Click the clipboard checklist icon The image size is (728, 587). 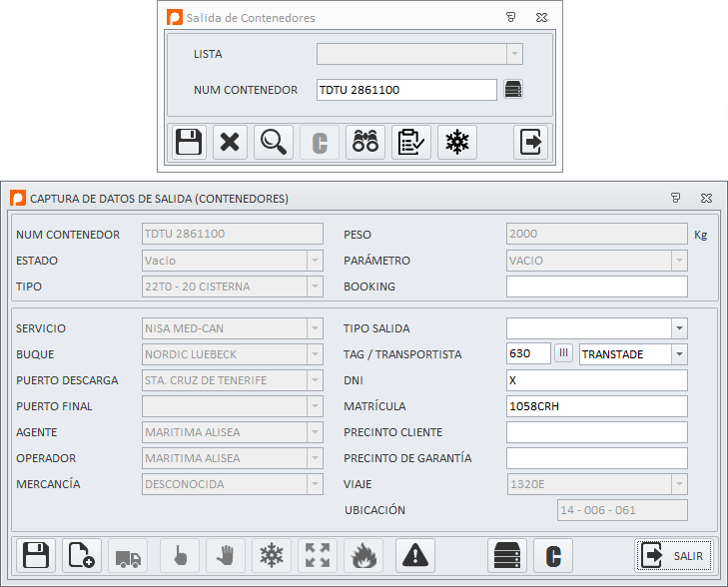coord(410,143)
